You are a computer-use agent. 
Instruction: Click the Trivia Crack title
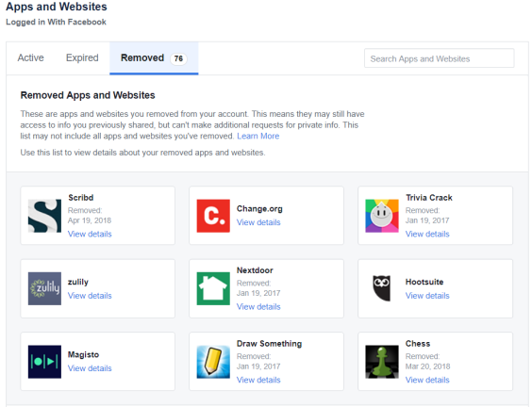[x=429, y=198]
